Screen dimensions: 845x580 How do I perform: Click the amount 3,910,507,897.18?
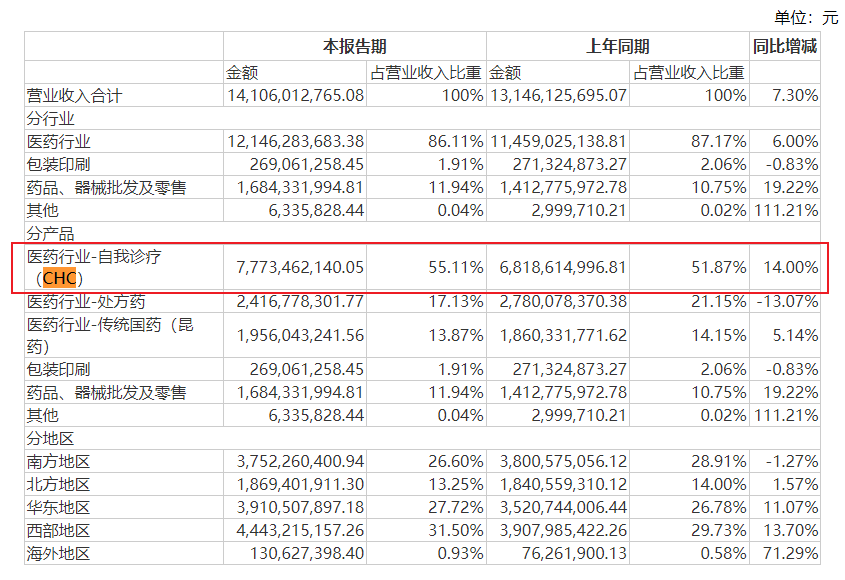point(300,507)
